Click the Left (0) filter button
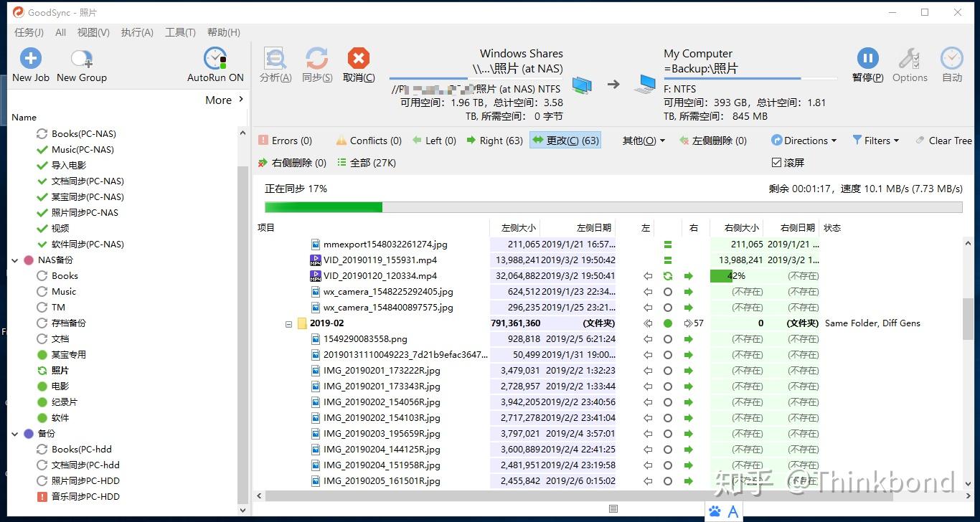The height and width of the screenshot is (522, 980). [434, 141]
